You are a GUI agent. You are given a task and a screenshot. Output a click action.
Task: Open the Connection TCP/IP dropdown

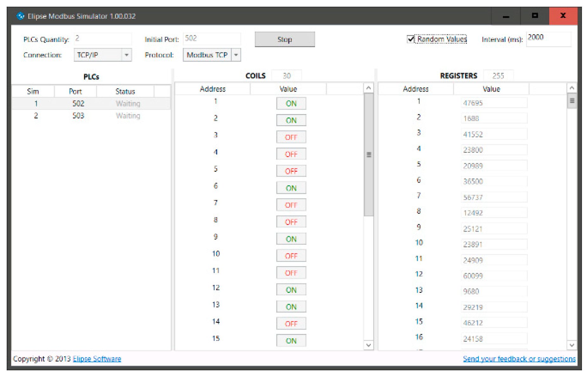point(126,55)
